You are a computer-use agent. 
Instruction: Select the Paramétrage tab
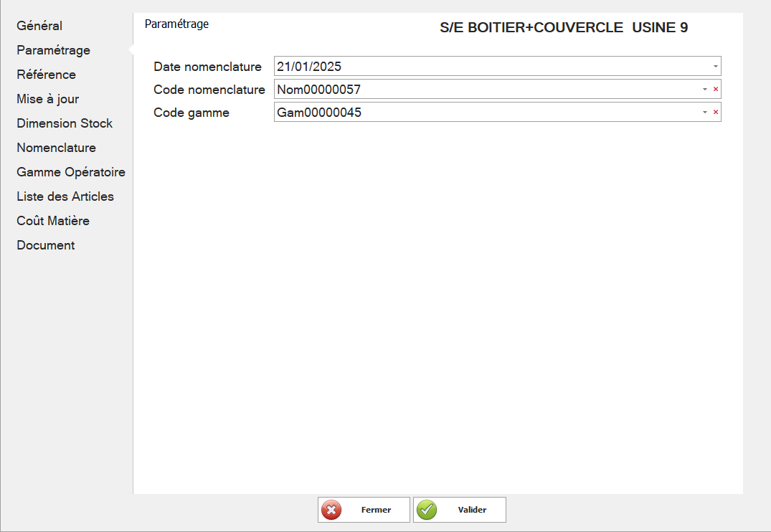click(x=53, y=50)
